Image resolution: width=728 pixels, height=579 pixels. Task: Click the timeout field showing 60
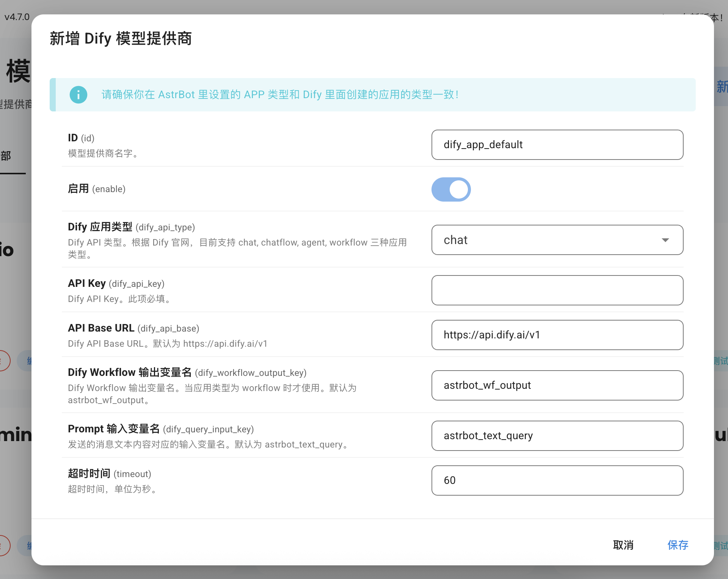tap(557, 480)
